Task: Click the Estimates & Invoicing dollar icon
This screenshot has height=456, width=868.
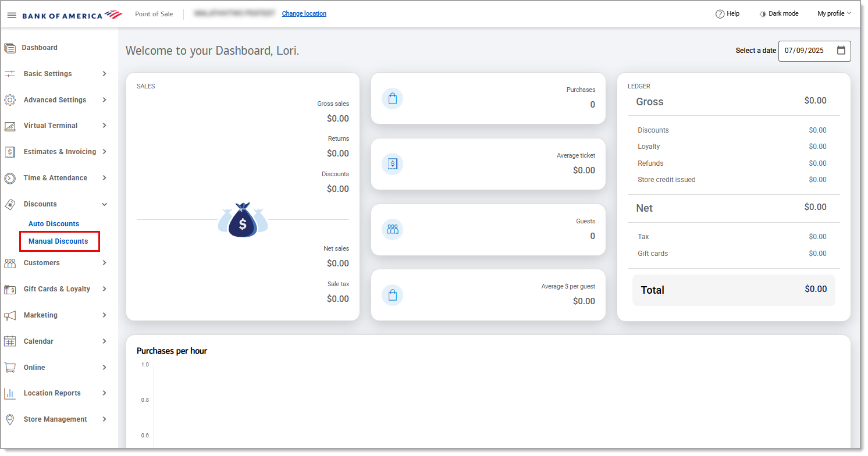Action: [10, 152]
